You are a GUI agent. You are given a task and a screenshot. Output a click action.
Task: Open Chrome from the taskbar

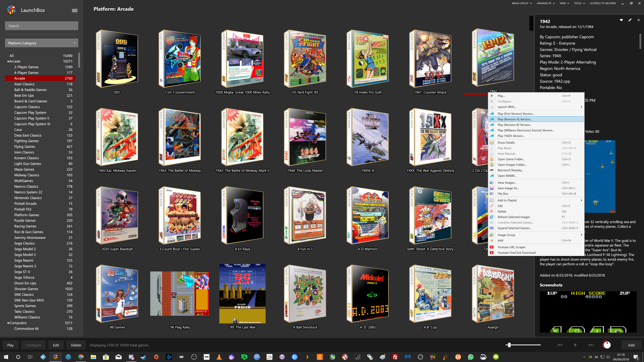click(81, 357)
